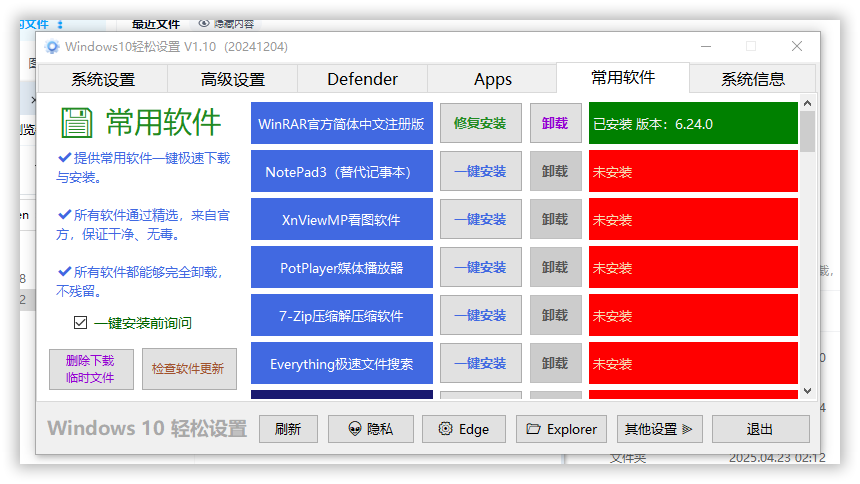Click NotePad3（替代记事本）button
The width and height of the screenshot is (860, 484).
[x=342, y=172]
